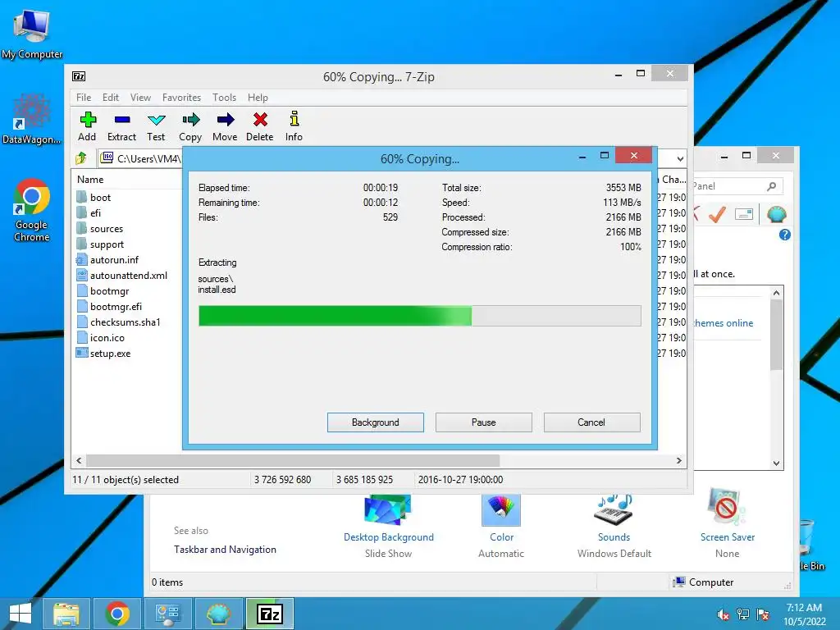Click the search magnifier in Control Panel box
This screenshot has height=630, width=840.
click(x=771, y=186)
